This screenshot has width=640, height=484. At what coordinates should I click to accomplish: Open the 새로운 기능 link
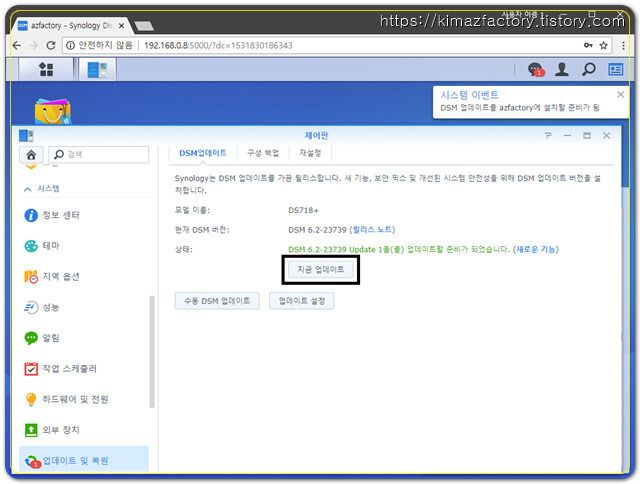(x=536, y=249)
